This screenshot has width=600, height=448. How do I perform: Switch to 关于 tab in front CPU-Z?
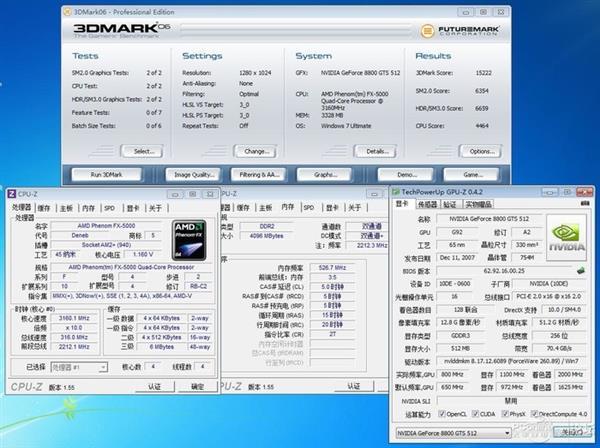tap(155, 208)
